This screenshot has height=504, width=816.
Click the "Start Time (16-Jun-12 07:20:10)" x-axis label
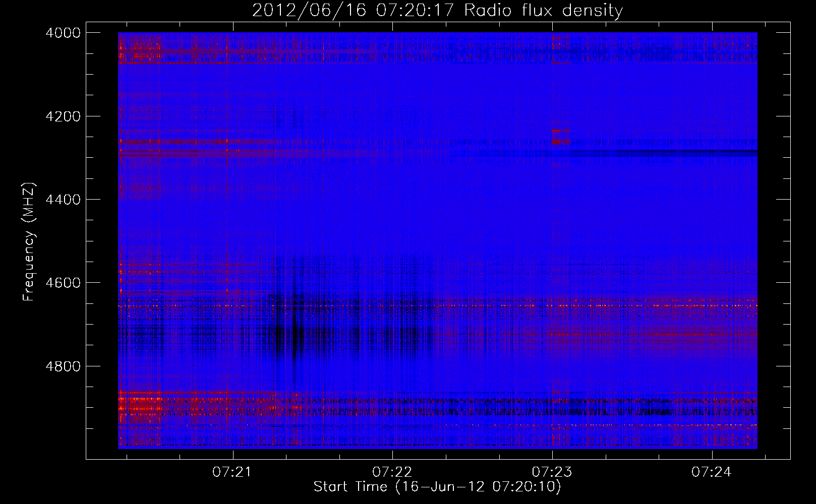click(437, 487)
